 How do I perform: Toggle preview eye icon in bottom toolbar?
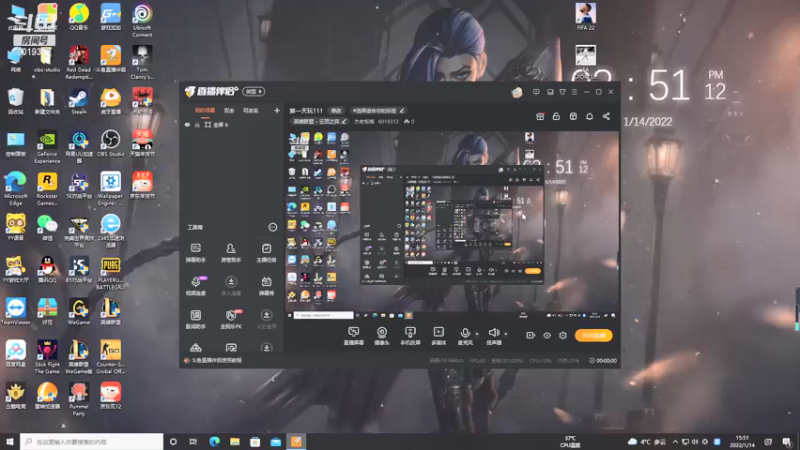click(x=546, y=335)
